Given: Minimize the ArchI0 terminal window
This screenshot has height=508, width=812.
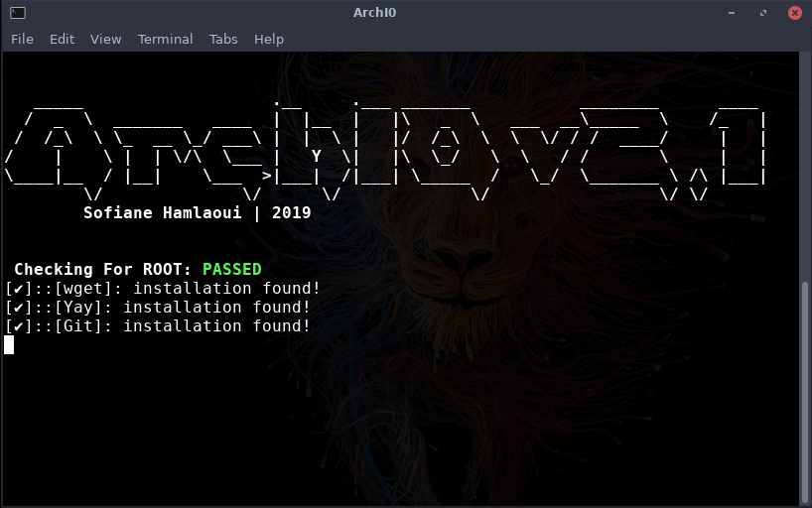Looking at the screenshot, I should 732,13.
